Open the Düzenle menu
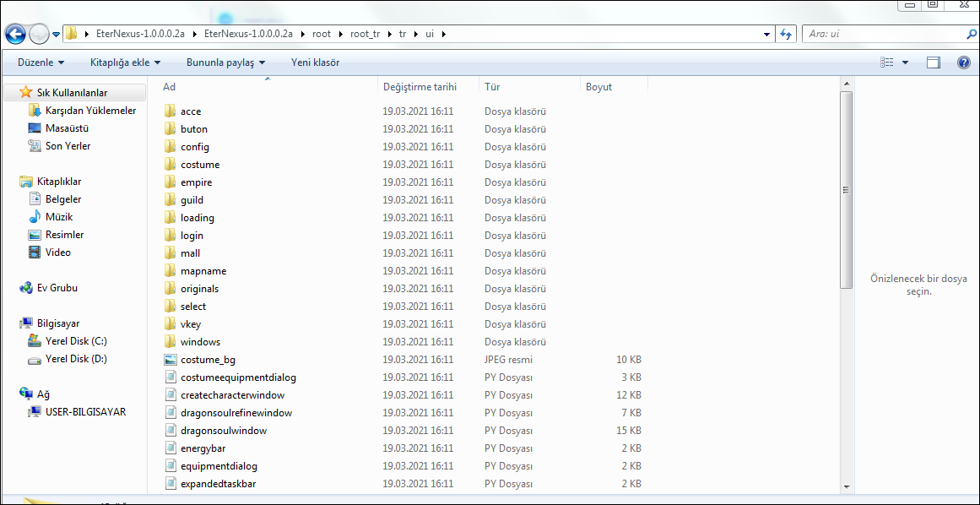980x505 pixels. coord(41,62)
